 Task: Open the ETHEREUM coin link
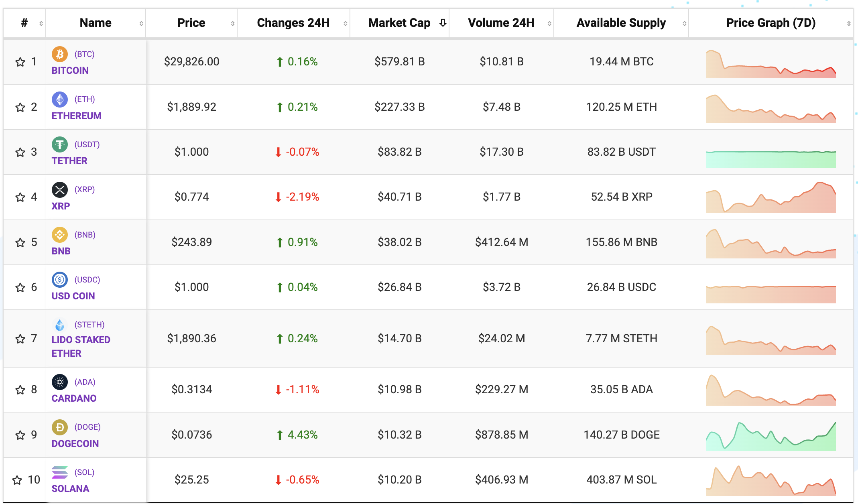click(x=77, y=116)
